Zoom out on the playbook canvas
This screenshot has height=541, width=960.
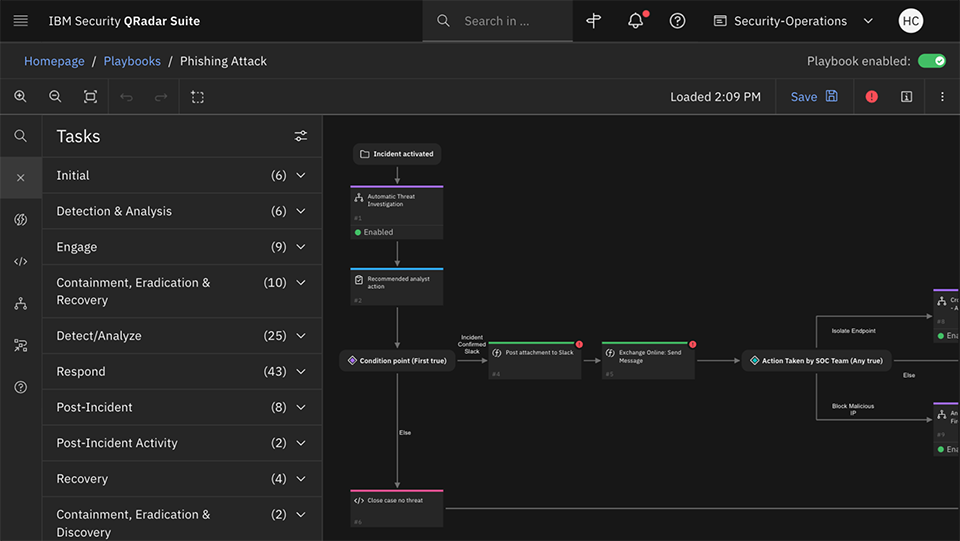point(55,97)
